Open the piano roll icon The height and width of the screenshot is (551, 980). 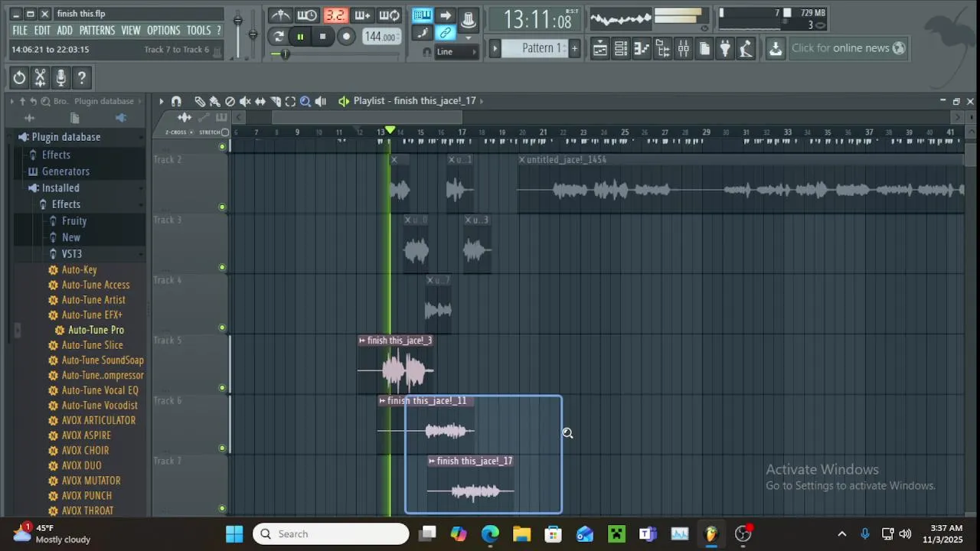642,48
